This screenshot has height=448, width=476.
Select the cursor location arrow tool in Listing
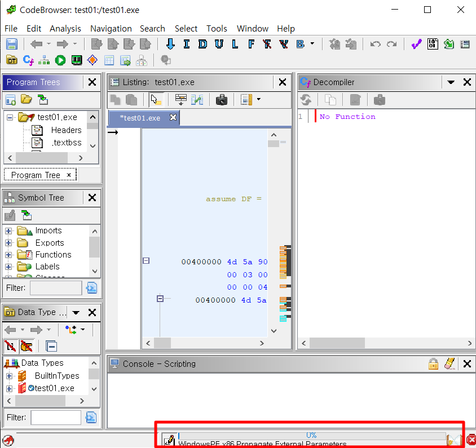[153, 100]
